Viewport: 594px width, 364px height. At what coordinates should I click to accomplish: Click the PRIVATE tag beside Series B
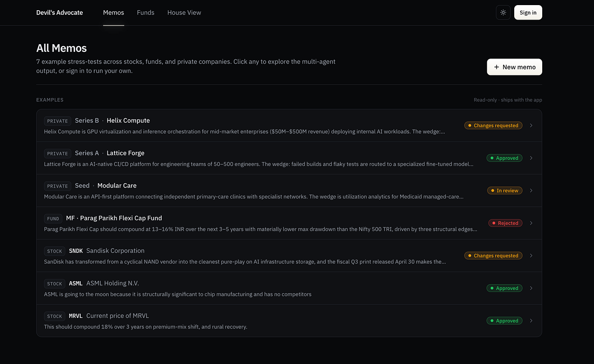point(58,121)
